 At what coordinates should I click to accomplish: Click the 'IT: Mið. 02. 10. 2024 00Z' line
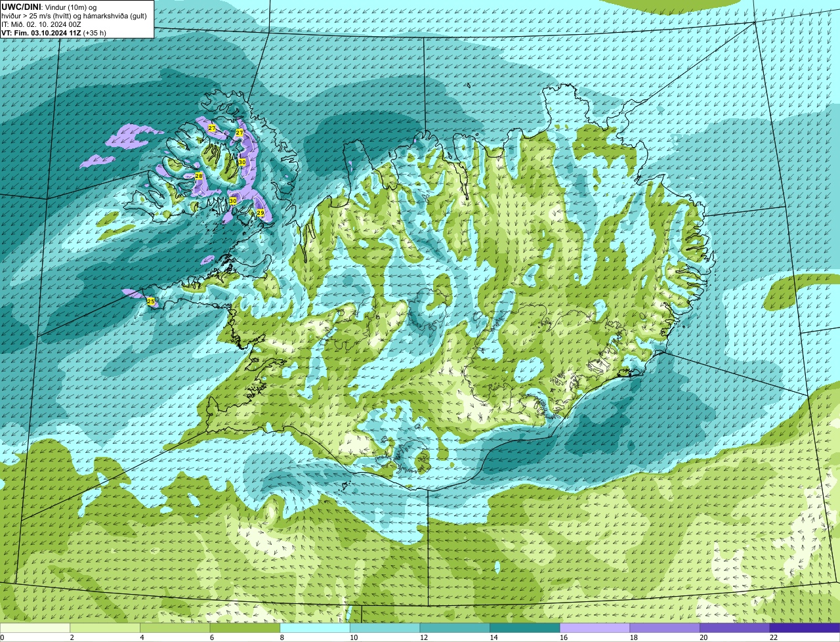tap(41, 24)
